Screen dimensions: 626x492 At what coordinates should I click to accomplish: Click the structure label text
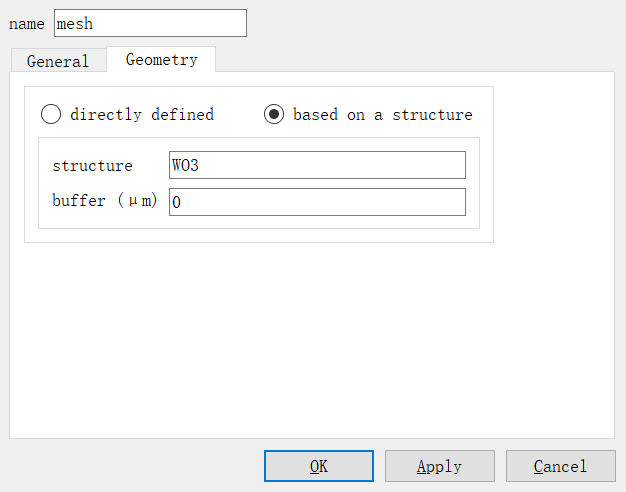pyautogui.click(x=92, y=166)
